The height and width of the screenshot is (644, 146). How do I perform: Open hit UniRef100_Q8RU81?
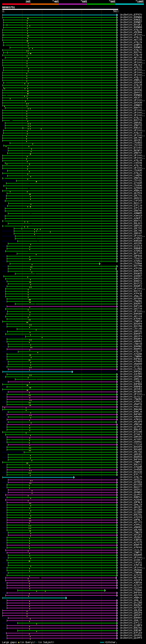click(x=131, y=123)
